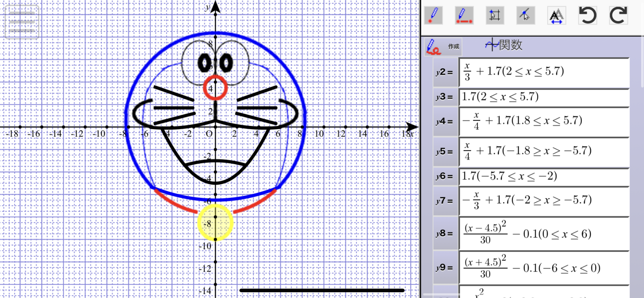Redo the last undone action
This screenshot has height=298, width=644.
tap(618, 15)
